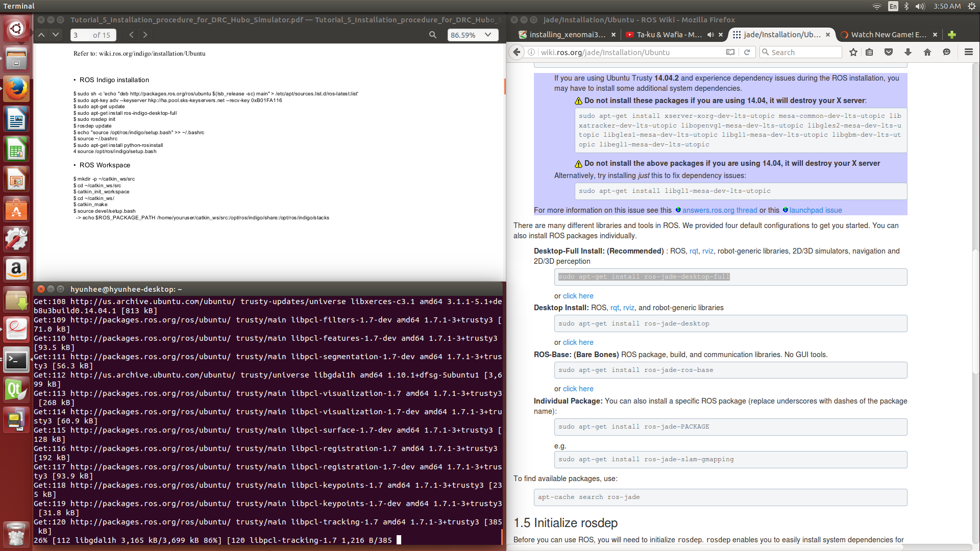The image size is (980, 551).
Task: Go to next page in PDF viewer
Action: click(56, 35)
